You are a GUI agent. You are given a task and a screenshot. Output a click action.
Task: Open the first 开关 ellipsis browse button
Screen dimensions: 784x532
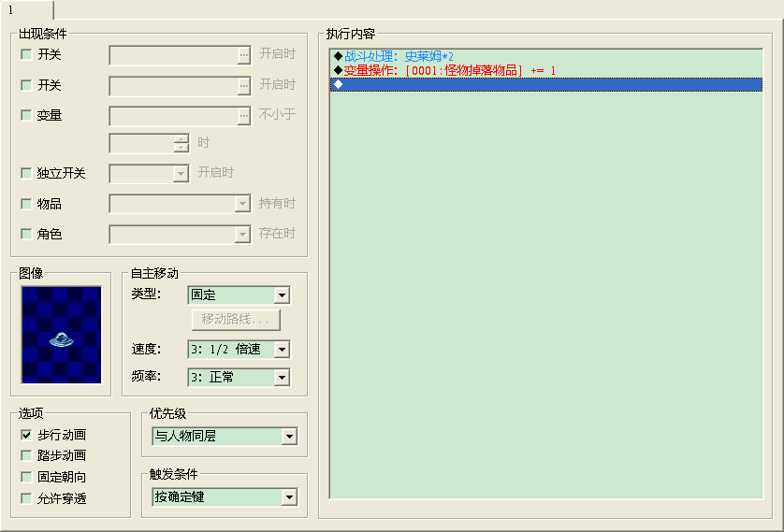point(243,55)
